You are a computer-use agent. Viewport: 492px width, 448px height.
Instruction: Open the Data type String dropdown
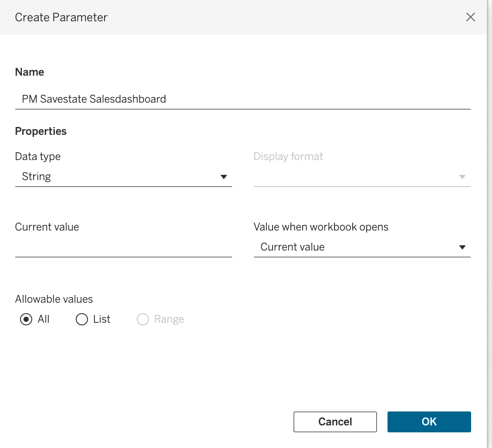[x=123, y=177]
